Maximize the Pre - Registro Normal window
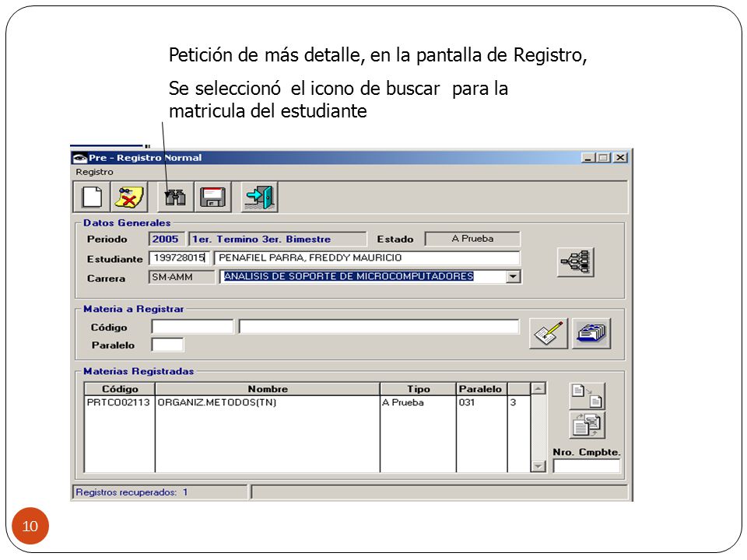 [604, 158]
